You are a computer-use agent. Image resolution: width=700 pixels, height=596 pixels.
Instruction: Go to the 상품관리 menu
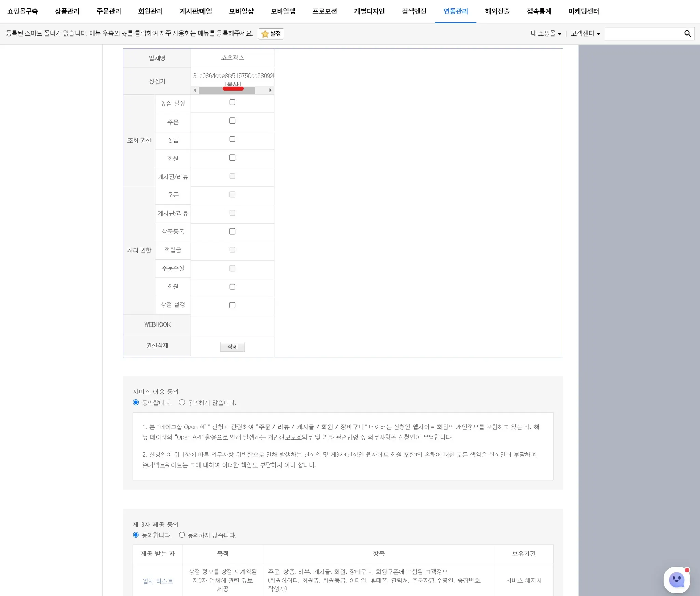67,11
